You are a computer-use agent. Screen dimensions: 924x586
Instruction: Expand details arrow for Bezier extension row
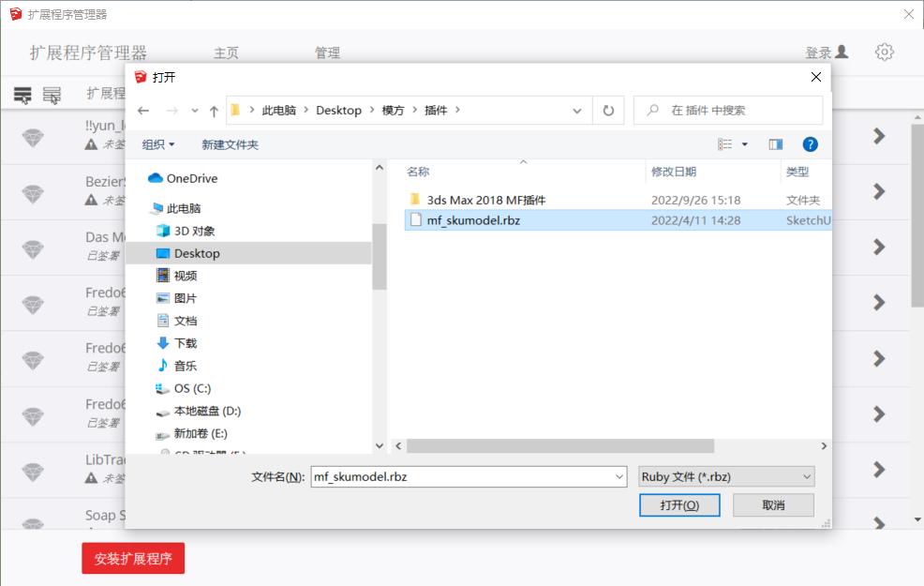[879, 191]
